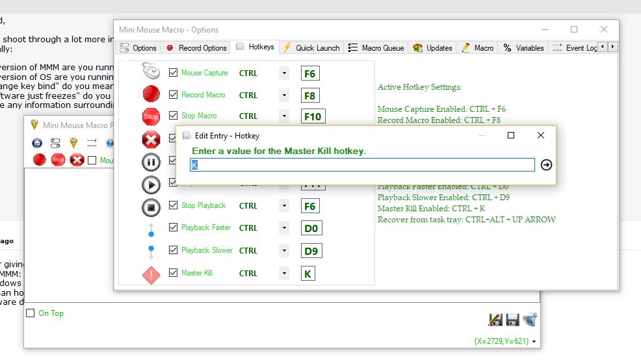The width and height of the screenshot is (641, 364).
Task: Open the Stop Playback modifier dropdown
Action: (284, 205)
